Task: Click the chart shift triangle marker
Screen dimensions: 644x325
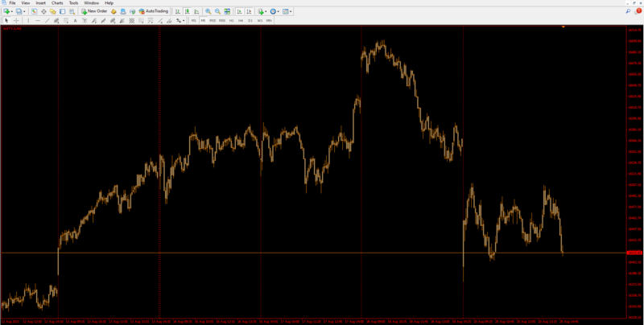Action: click(x=563, y=27)
